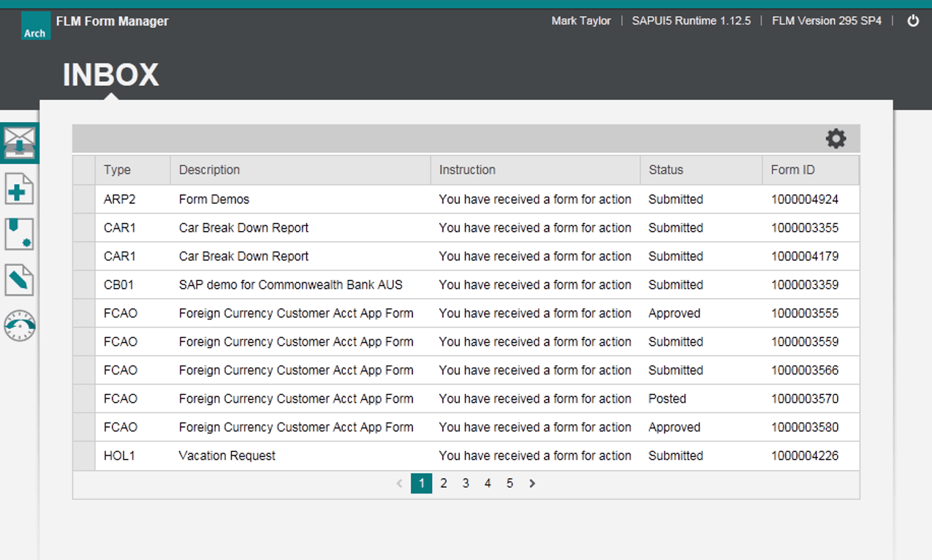Select row selector for form 1000003355
Image resolution: width=932 pixels, height=560 pixels.
click(84, 227)
